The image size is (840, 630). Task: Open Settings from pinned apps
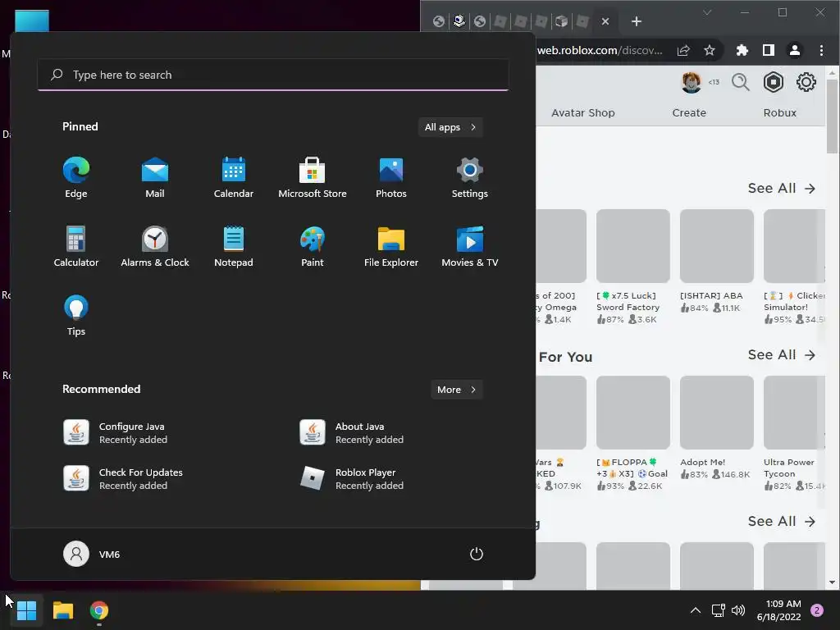tap(470, 177)
